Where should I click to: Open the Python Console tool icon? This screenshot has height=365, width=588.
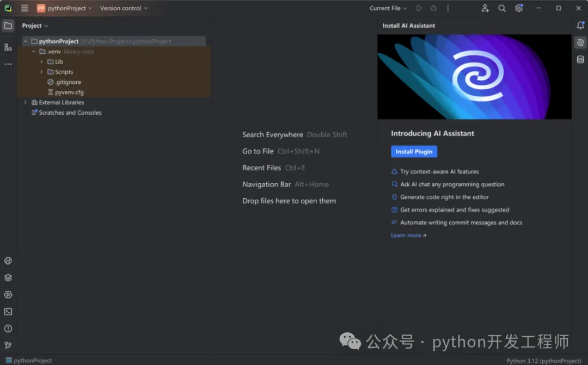click(x=8, y=261)
